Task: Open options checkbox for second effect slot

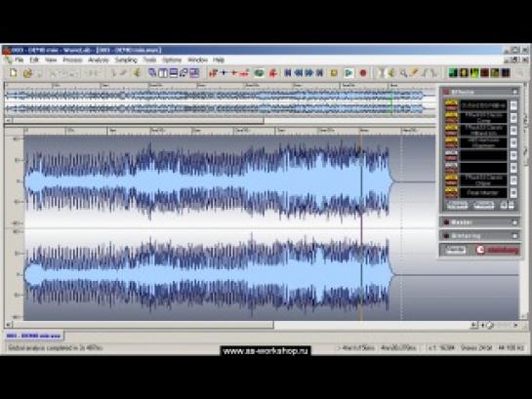Action: pos(513,118)
